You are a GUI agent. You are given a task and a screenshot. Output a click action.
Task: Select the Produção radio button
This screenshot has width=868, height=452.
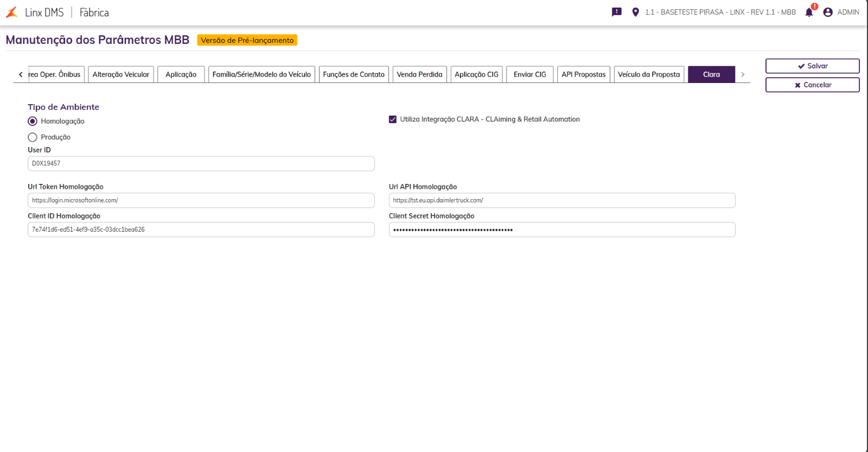[x=33, y=137]
